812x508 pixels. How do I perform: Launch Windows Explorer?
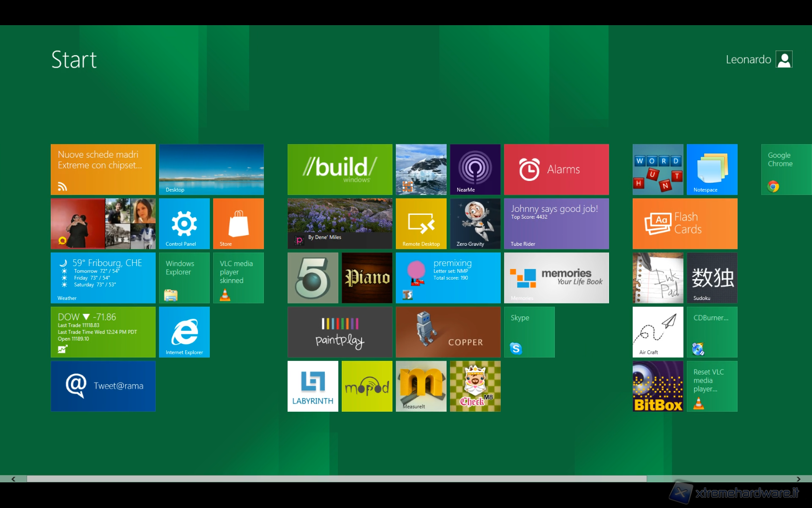pos(184,278)
